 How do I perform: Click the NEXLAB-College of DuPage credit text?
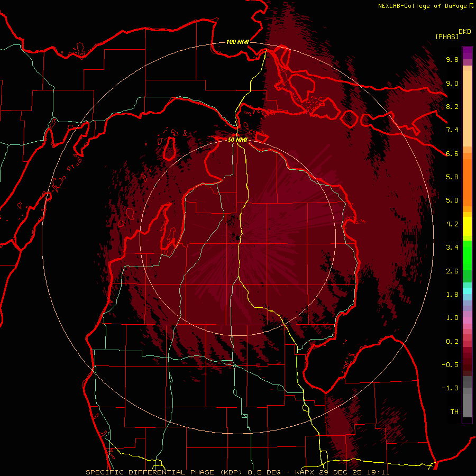click(x=423, y=6)
